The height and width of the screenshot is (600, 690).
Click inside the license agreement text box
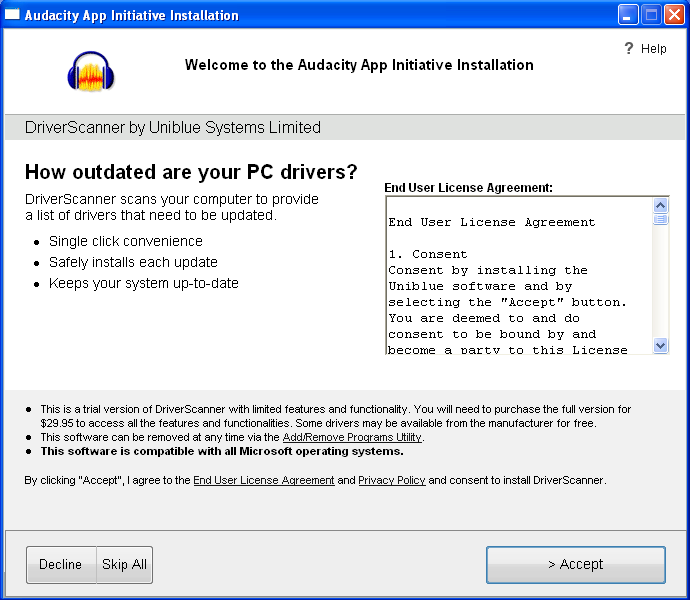coord(519,275)
